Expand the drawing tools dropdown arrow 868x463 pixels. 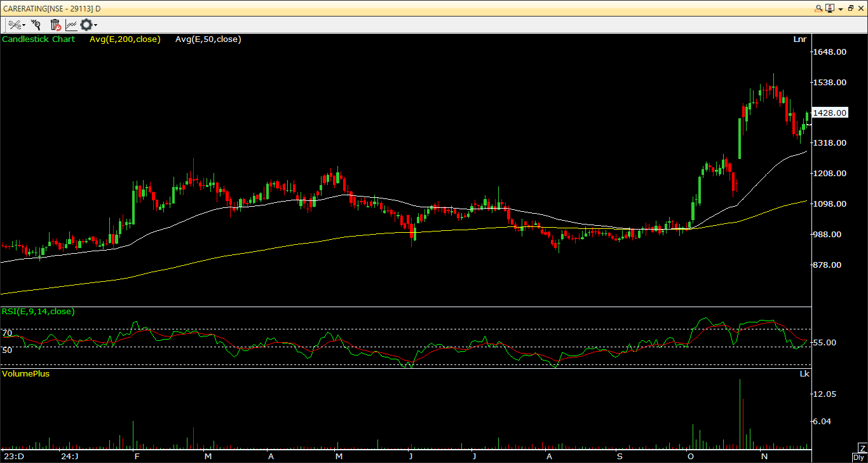(24, 25)
